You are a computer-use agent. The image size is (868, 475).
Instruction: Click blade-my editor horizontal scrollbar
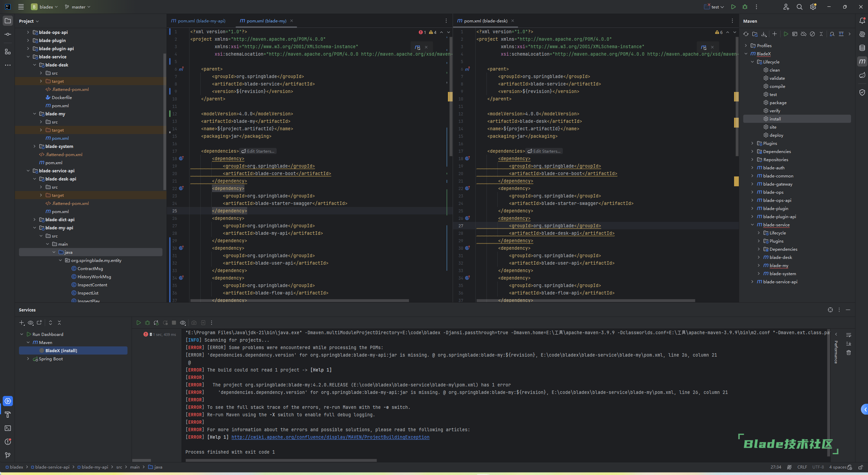(299, 301)
